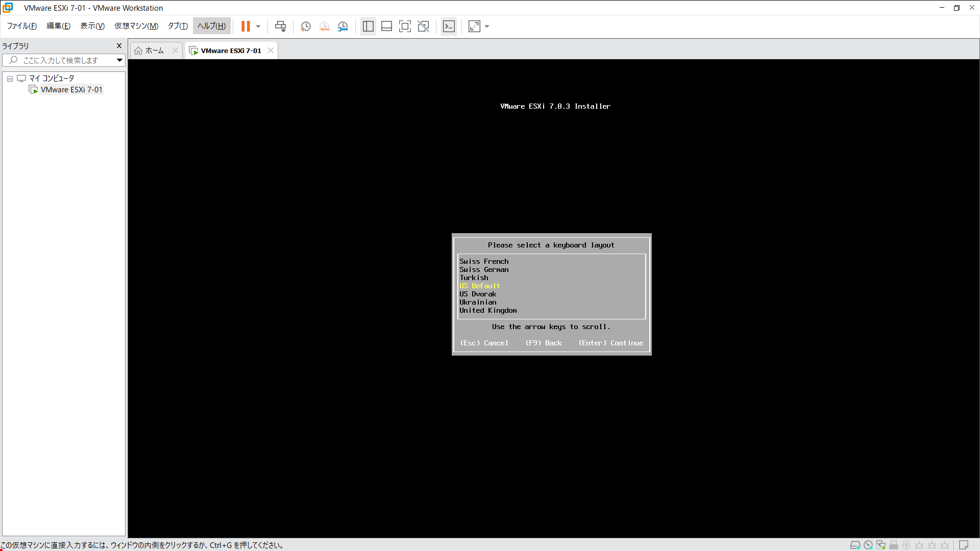Click the hard disk status icon
The image size is (980, 551).
855,545
